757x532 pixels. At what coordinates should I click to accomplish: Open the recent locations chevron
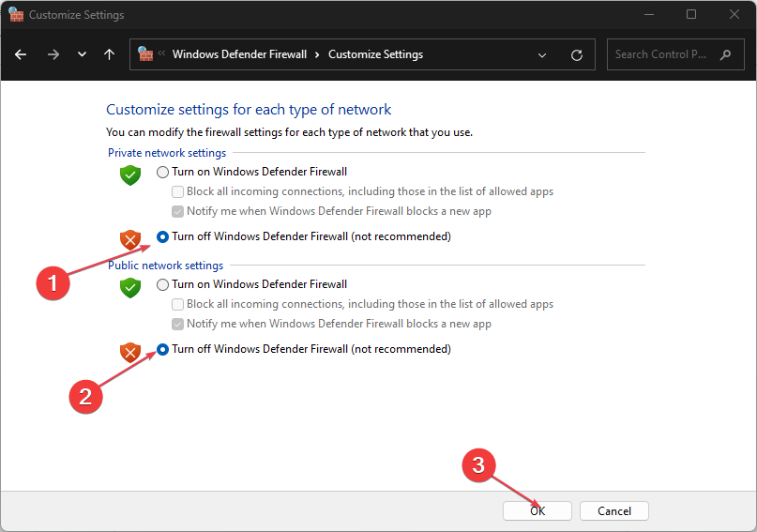(82, 54)
